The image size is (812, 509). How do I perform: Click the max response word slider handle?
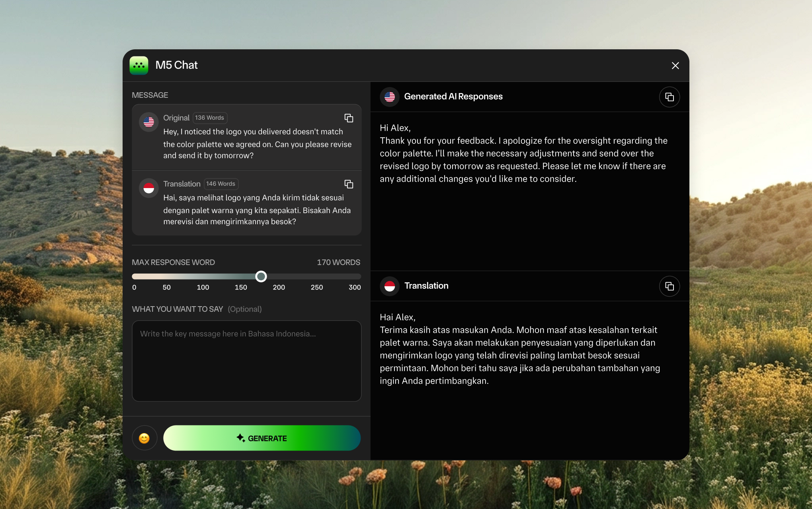[x=261, y=276]
